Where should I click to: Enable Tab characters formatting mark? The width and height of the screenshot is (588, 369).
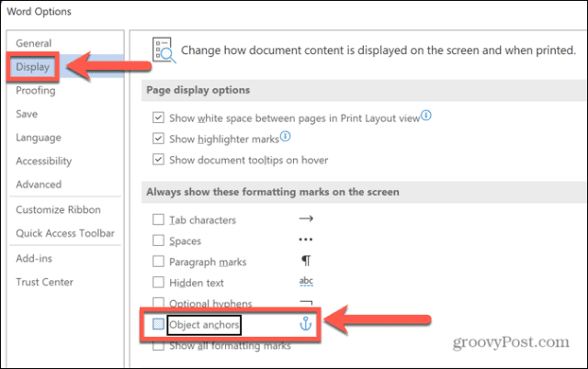(x=159, y=220)
